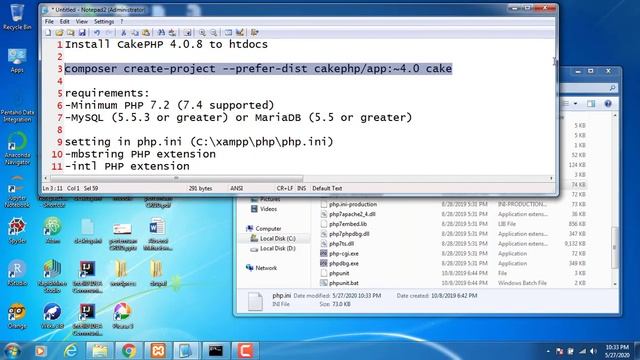Open Customize Schemes icon in Notepad2 toolbar
The width and height of the screenshot is (640, 360).
pyautogui.click(x=240, y=33)
